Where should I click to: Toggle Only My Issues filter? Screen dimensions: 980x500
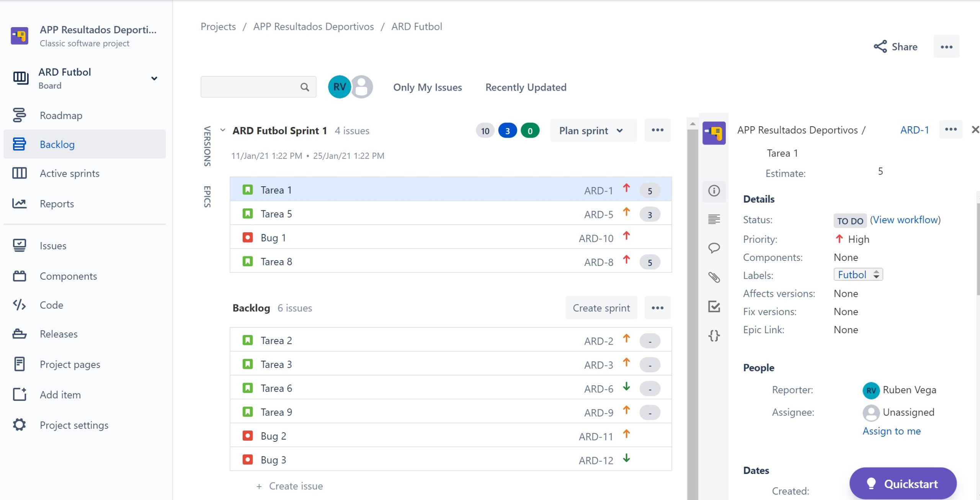(x=427, y=87)
